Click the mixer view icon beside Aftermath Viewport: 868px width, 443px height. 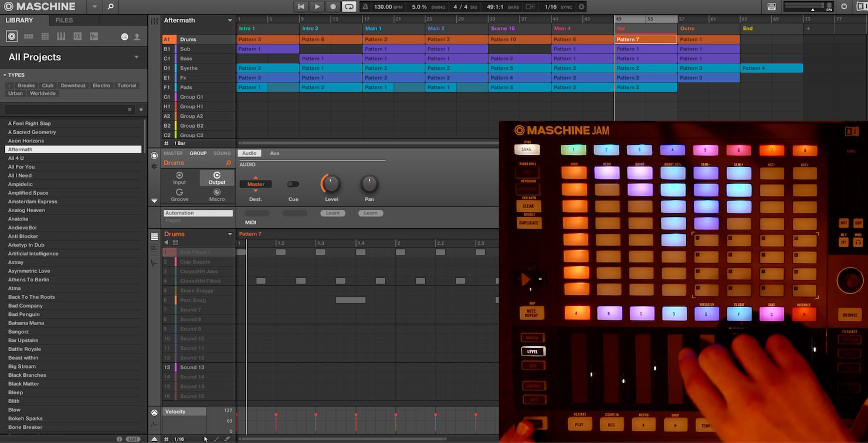coord(154,21)
